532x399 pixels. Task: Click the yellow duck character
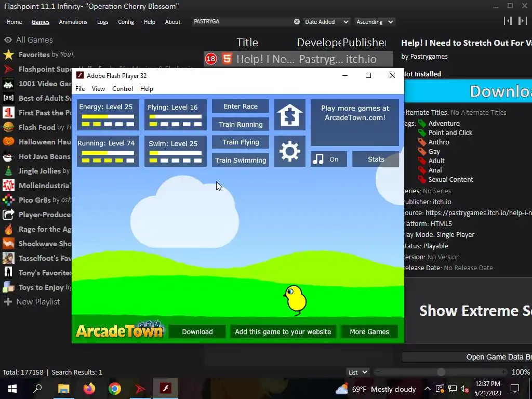click(295, 300)
